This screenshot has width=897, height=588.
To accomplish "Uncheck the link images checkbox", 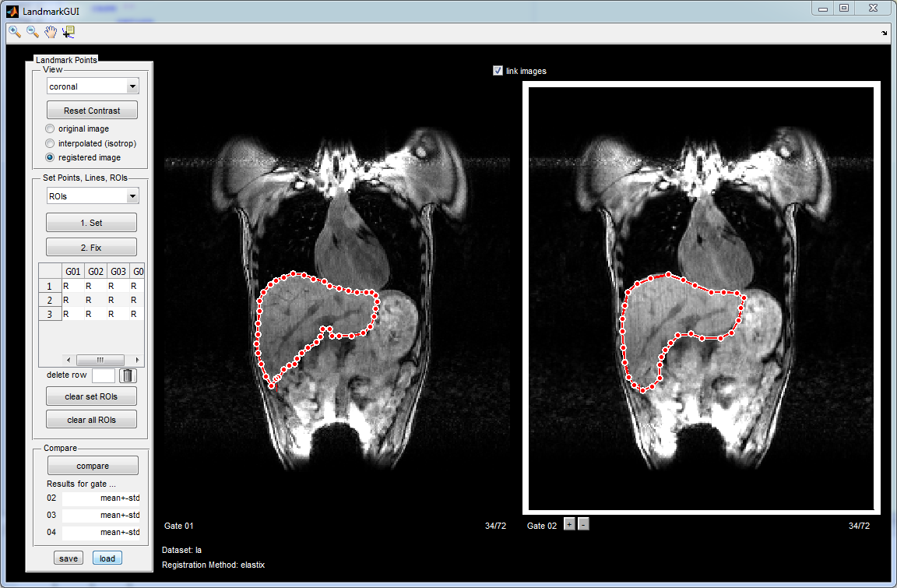I will 498,71.
